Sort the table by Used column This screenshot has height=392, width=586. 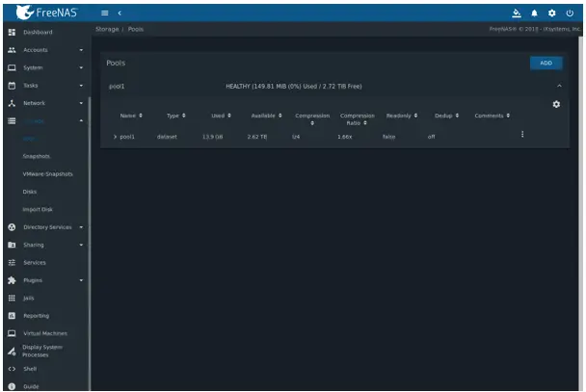pyautogui.click(x=222, y=116)
